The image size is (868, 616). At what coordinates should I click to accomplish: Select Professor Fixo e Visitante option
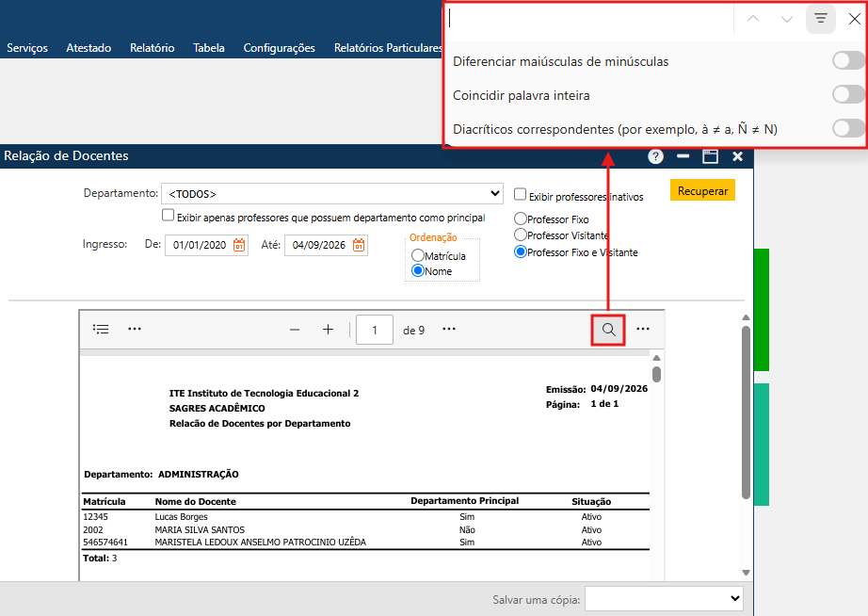[521, 252]
